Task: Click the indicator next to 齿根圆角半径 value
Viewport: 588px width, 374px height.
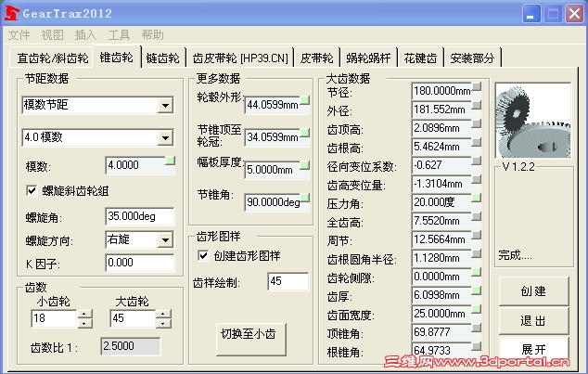Action: pyautogui.click(x=477, y=253)
